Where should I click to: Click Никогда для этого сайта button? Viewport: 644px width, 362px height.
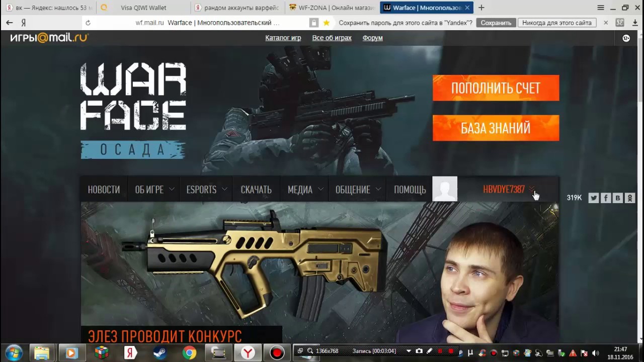[557, 23]
